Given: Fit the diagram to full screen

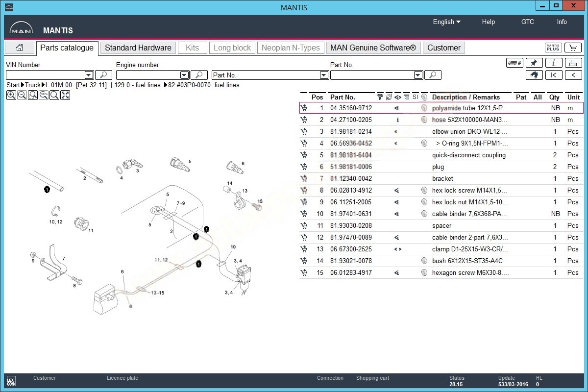Looking at the screenshot, I should (65, 95).
